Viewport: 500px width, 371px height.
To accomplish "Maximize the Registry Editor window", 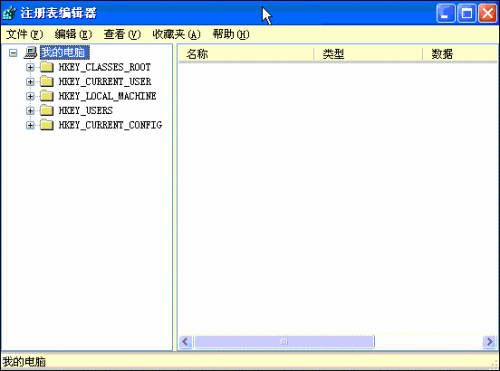I will (x=467, y=14).
